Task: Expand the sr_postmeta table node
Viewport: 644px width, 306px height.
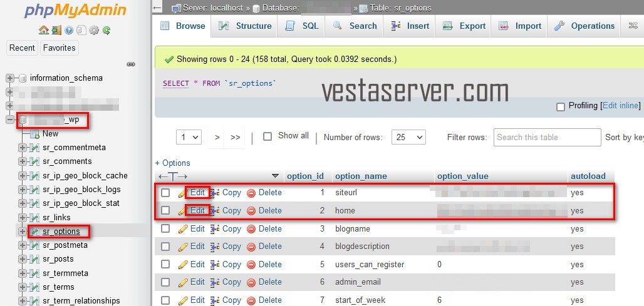Action: coord(23,245)
